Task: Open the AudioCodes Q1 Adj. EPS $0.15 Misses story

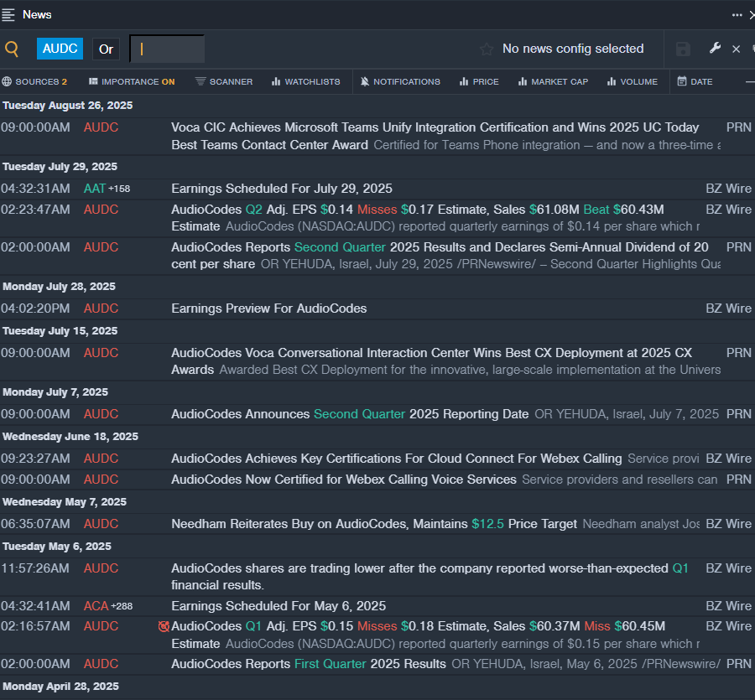Action: click(x=435, y=635)
